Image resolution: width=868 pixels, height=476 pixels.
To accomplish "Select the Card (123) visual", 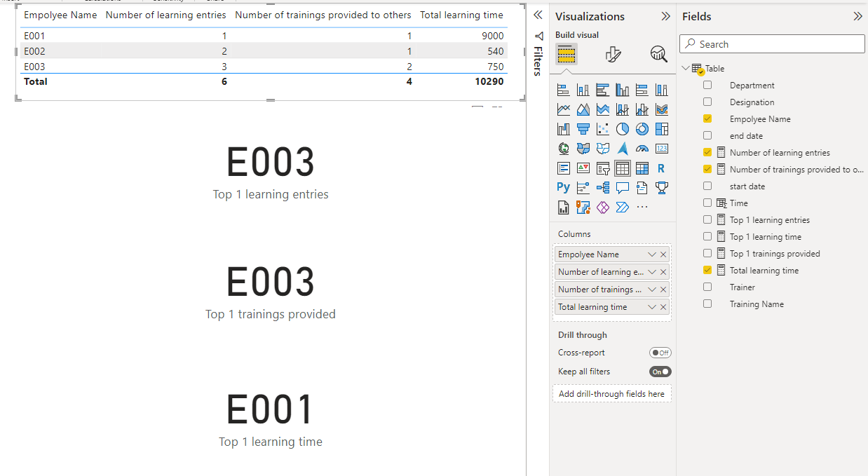I will [x=661, y=149].
